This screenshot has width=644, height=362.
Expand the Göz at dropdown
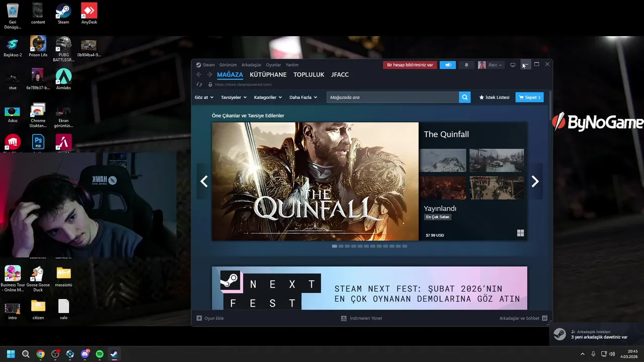point(204,98)
